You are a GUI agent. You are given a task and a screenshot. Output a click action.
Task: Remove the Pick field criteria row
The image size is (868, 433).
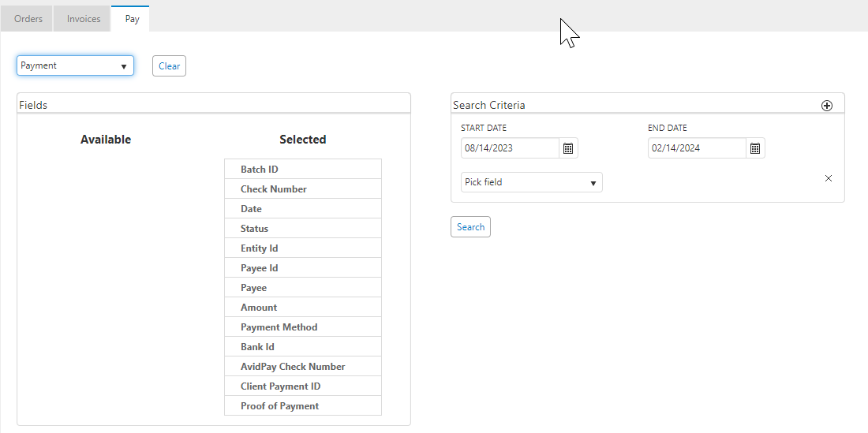pos(829,178)
